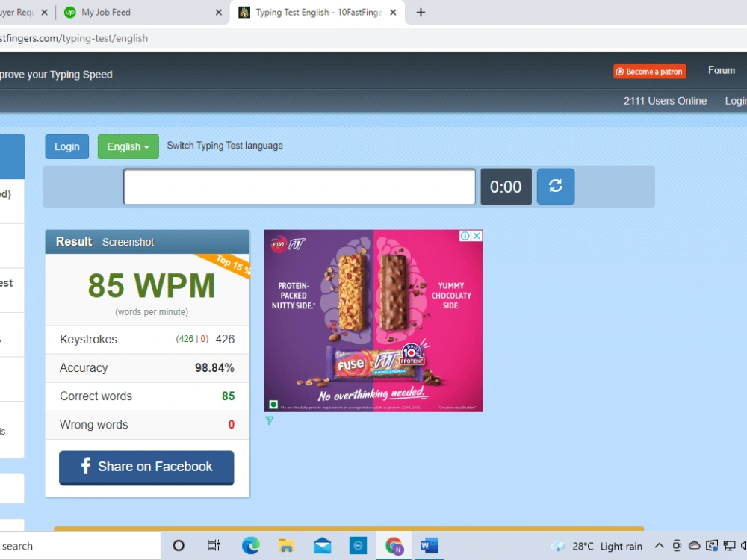Click the Fuse Fit advertisement image
The image size is (747, 560).
pyautogui.click(x=373, y=321)
